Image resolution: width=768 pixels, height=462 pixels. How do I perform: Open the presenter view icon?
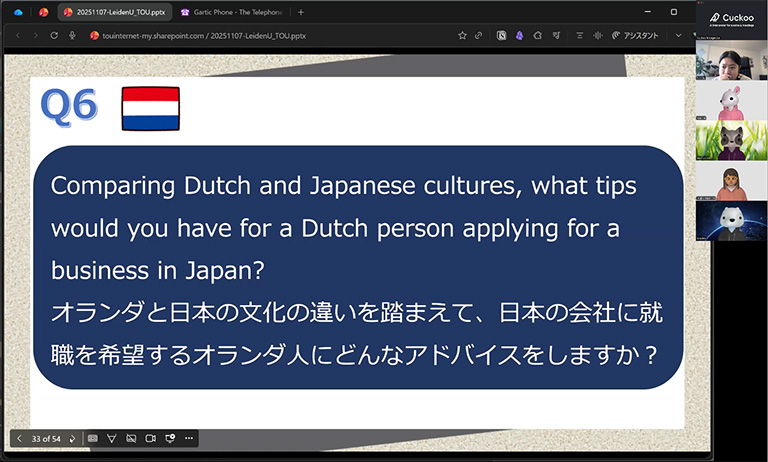click(170, 438)
